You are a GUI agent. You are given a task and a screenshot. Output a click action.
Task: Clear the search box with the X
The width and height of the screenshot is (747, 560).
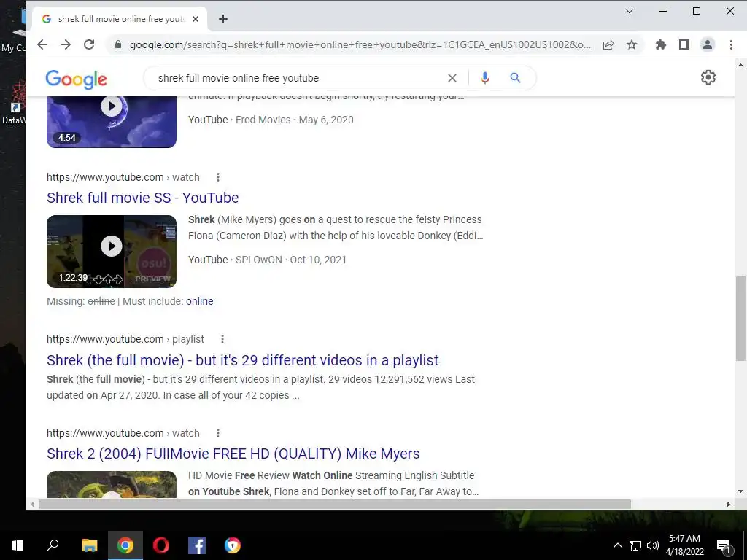(x=452, y=78)
